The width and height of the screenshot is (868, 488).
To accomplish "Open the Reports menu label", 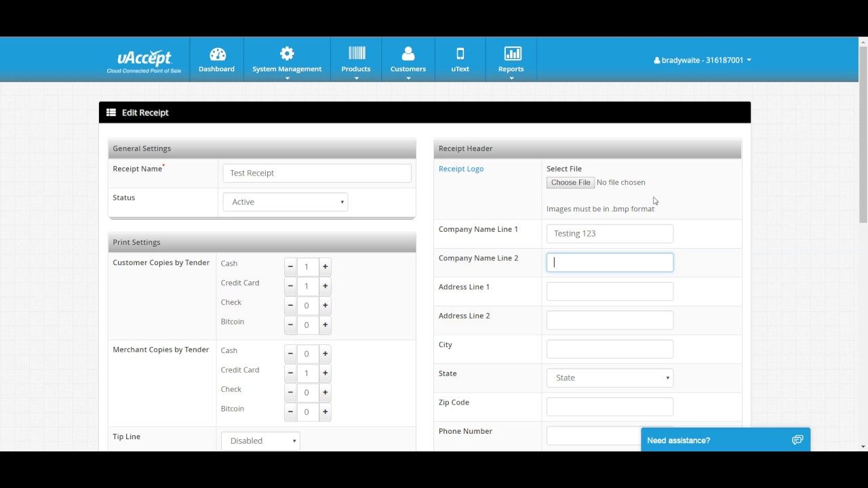I will [x=511, y=69].
